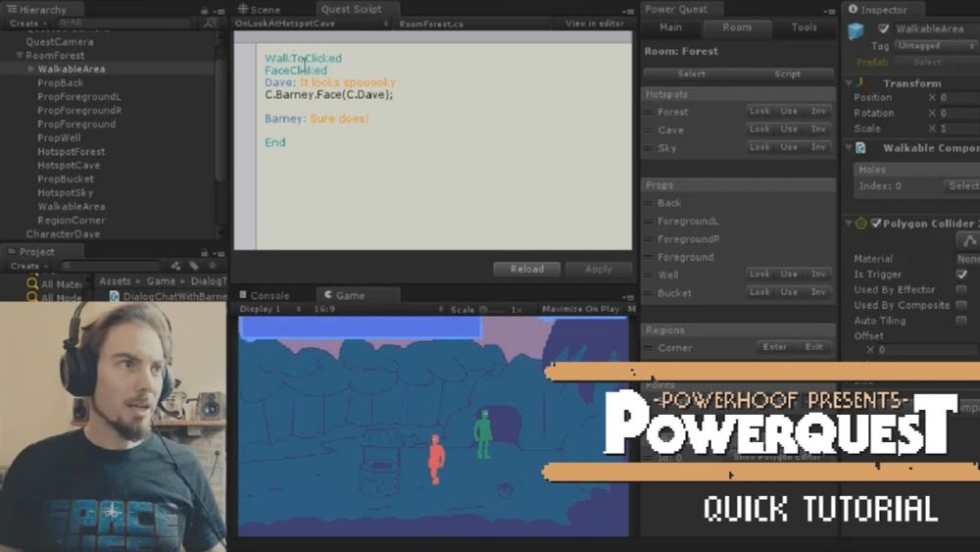Click View in editor button
The image size is (980, 552).
point(595,24)
